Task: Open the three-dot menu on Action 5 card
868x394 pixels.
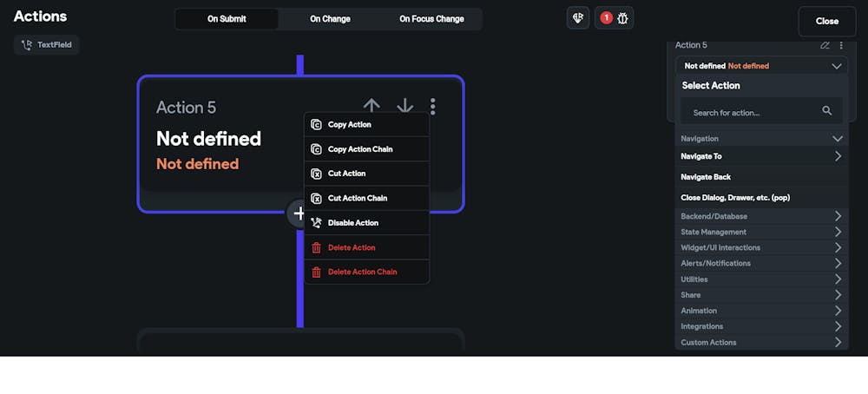Action: point(433,106)
